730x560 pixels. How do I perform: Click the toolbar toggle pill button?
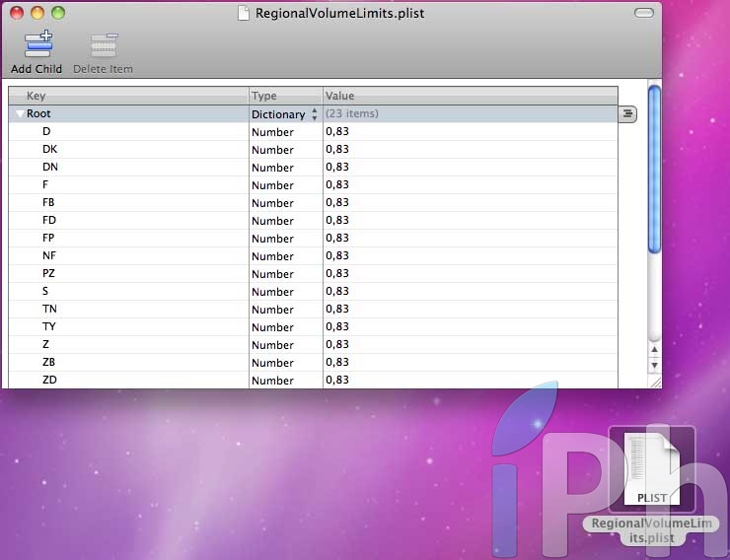pos(644,13)
